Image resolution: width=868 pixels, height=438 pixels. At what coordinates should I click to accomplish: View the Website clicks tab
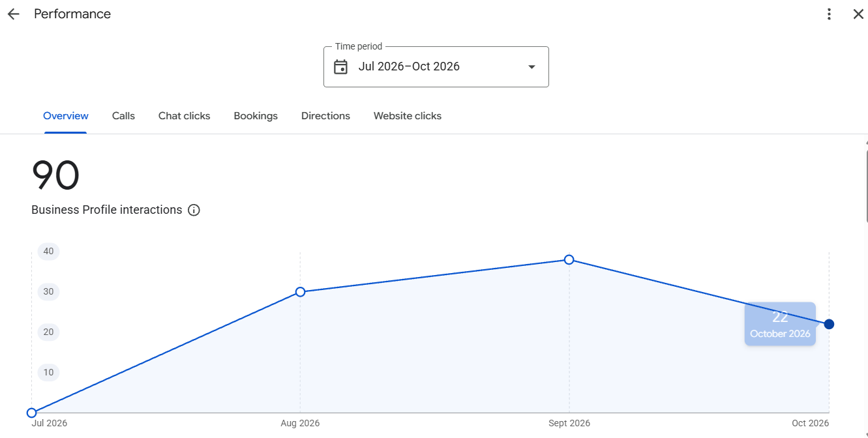pyautogui.click(x=408, y=116)
